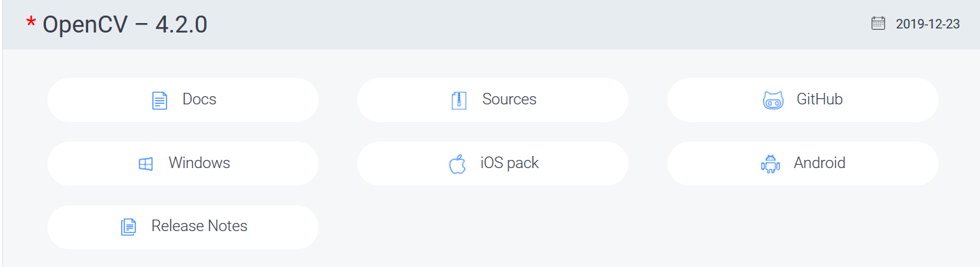980x267 pixels.
Task: Click the Android robot icon
Action: pyautogui.click(x=771, y=164)
